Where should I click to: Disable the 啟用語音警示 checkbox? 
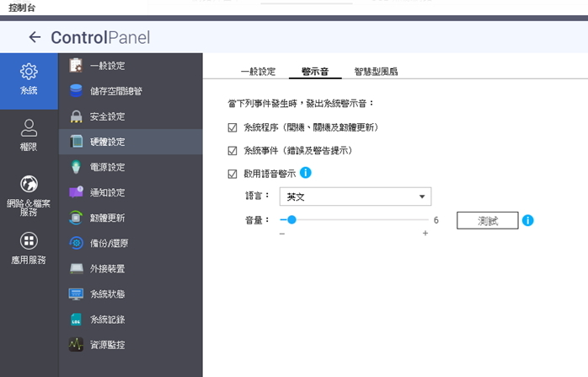[233, 174]
